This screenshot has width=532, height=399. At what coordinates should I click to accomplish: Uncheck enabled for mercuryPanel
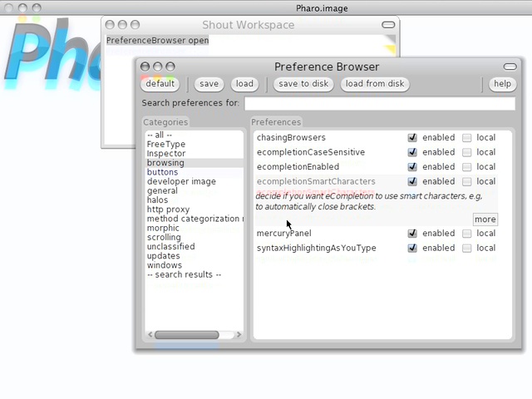click(412, 234)
